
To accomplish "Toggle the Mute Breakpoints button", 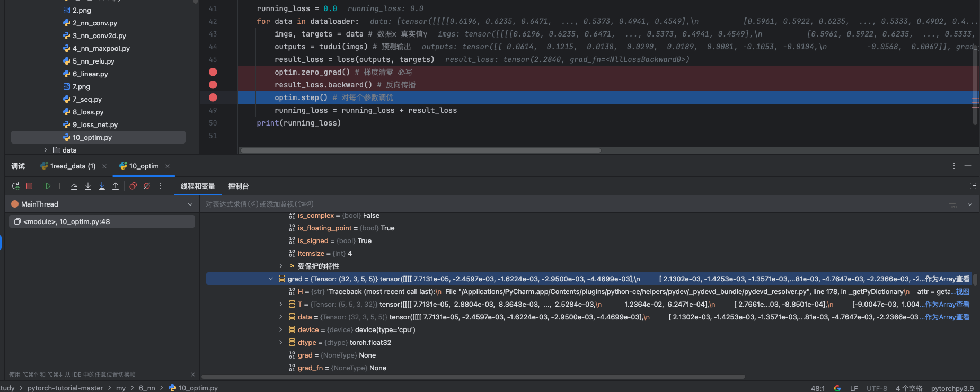I will coord(147,186).
